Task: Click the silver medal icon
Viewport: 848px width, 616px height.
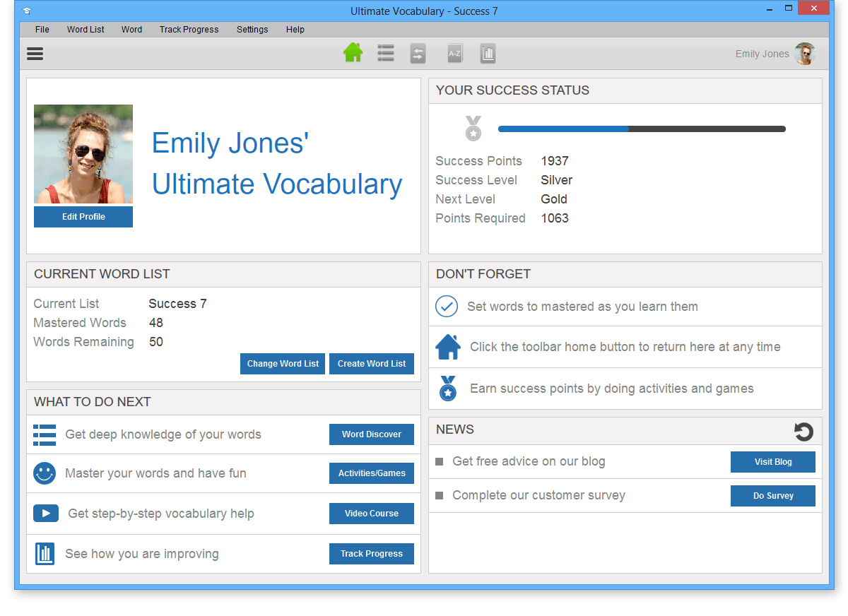Action: click(x=473, y=129)
